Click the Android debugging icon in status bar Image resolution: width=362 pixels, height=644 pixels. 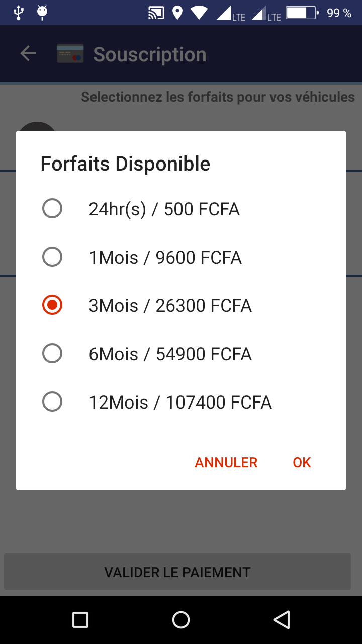42,12
